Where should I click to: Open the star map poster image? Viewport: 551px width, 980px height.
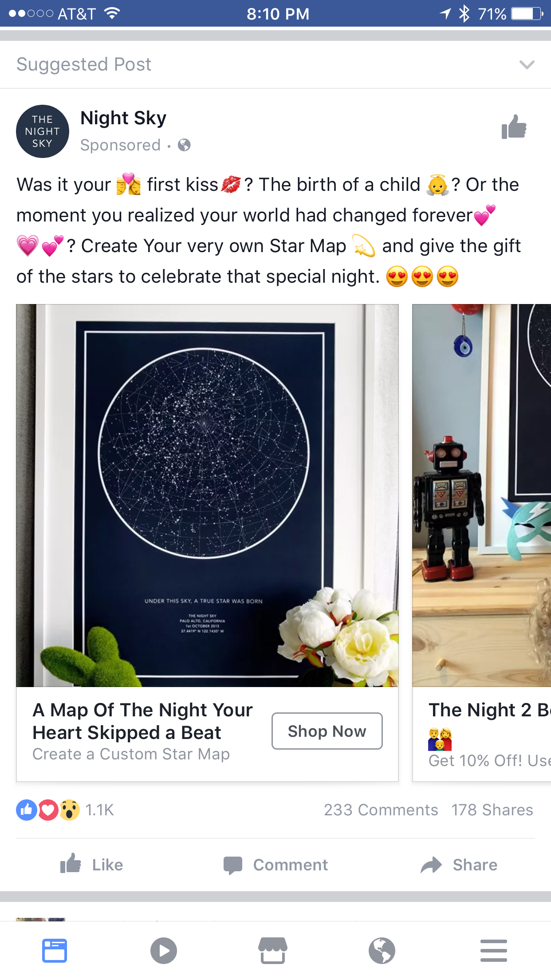pyautogui.click(x=207, y=495)
